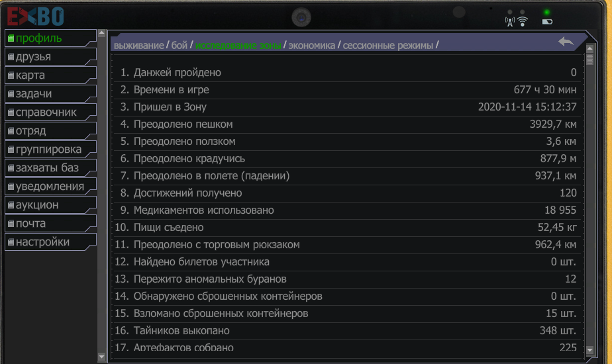Screen dimensions: 612x364
Task: Click the 2020-11-14 15:12:37 date value
Action: pos(527,107)
